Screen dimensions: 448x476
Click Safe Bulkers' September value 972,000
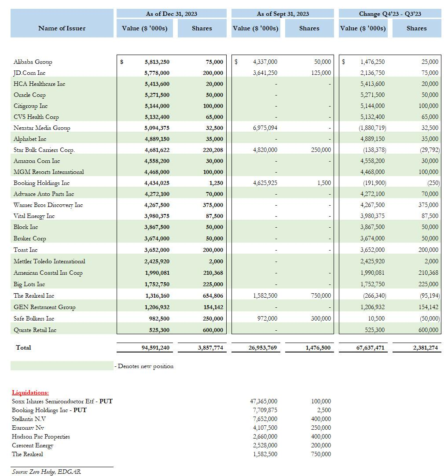(267, 318)
